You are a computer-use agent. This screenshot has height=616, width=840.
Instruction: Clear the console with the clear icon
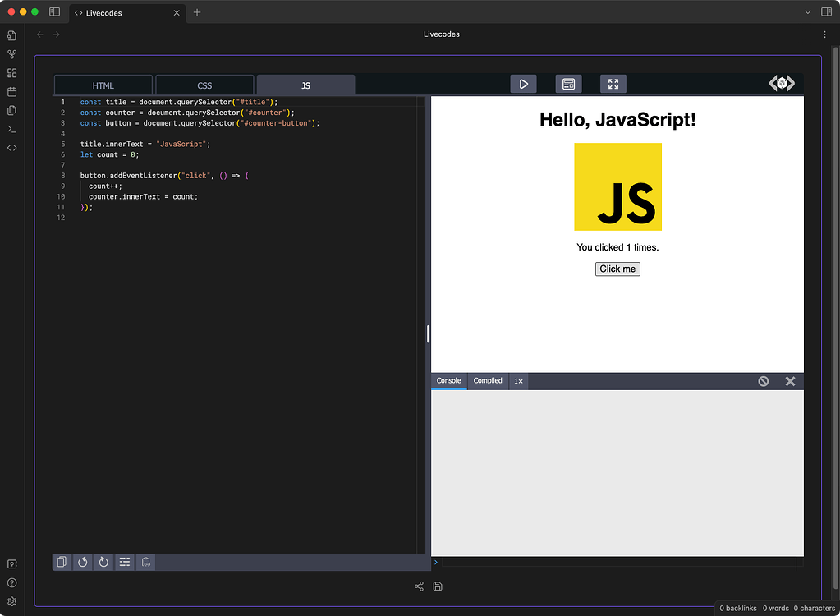[764, 380]
